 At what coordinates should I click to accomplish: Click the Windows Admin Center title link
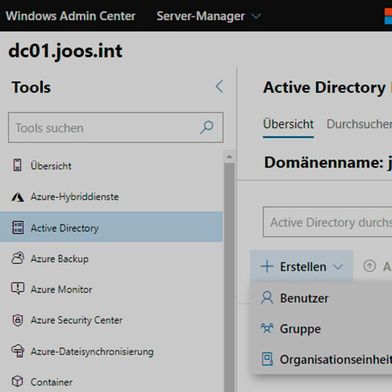(x=71, y=16)
